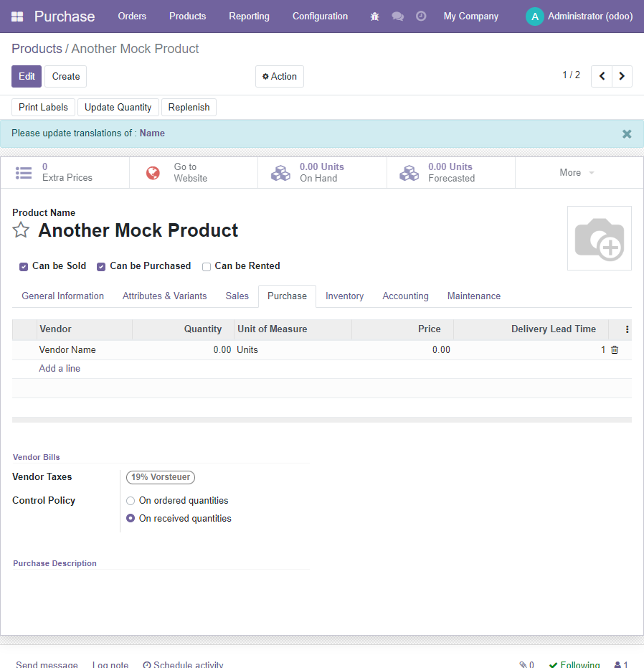Open the Reporting menu
Viewport: 644px width, 668px height.
pos(249,17)
